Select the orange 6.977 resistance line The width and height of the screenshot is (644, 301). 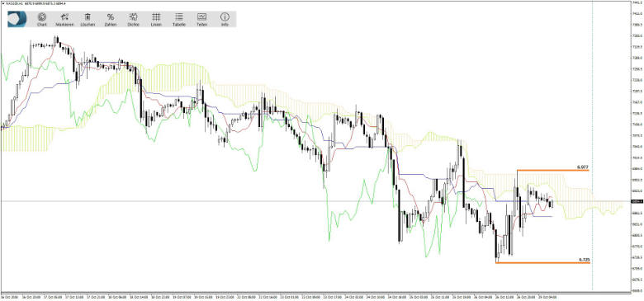pos(553,170)
